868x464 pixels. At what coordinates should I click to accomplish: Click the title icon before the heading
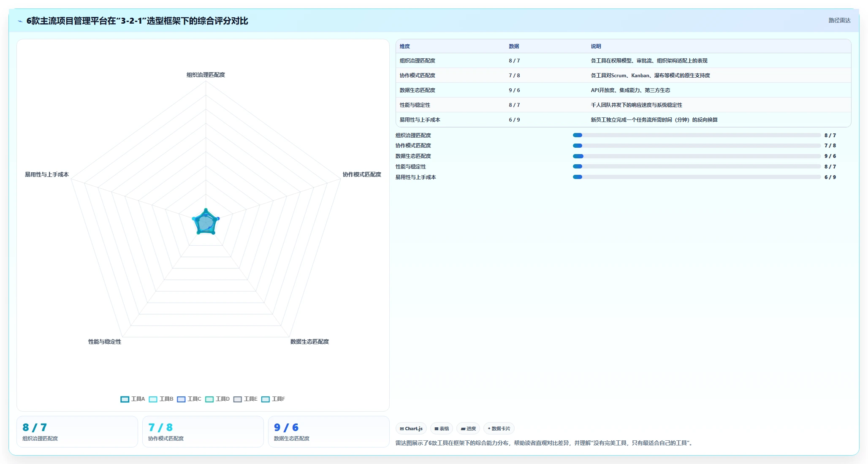(x=20, y=21)
